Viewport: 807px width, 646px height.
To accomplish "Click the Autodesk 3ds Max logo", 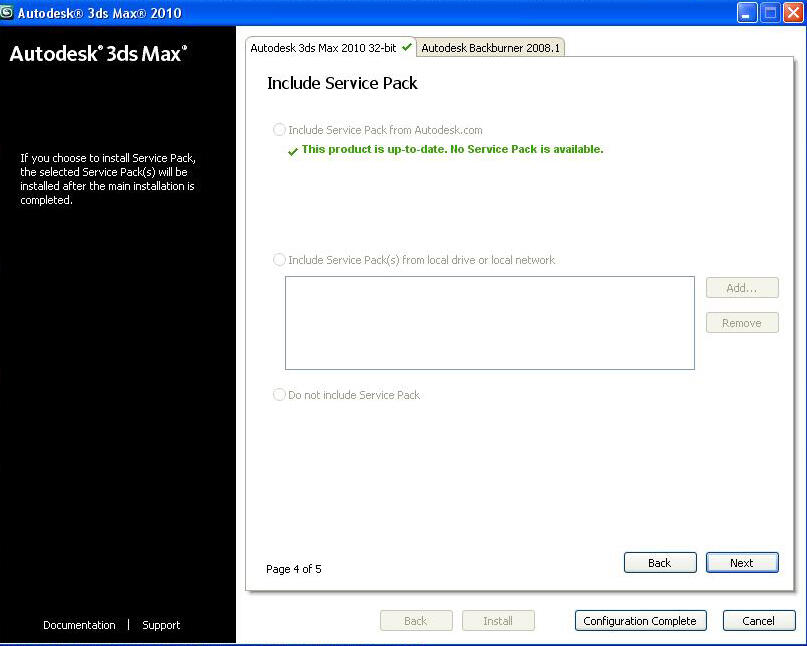I will (98, 54).
